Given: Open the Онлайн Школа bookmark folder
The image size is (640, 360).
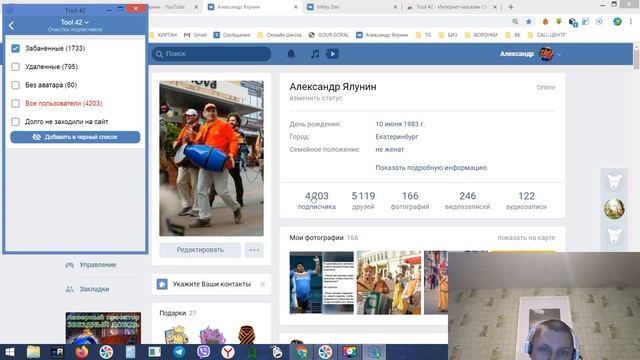Looking at the screenshot, I should click(x=279, y=35).
